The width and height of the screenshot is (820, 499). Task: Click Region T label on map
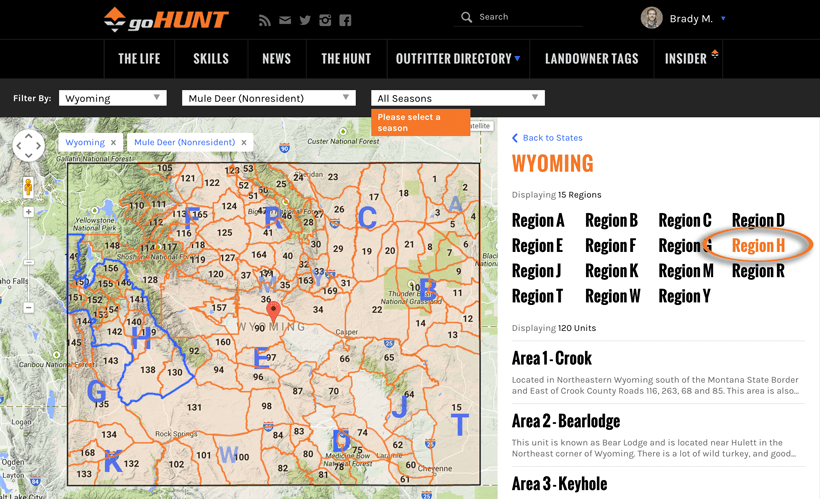pos(460,424)
